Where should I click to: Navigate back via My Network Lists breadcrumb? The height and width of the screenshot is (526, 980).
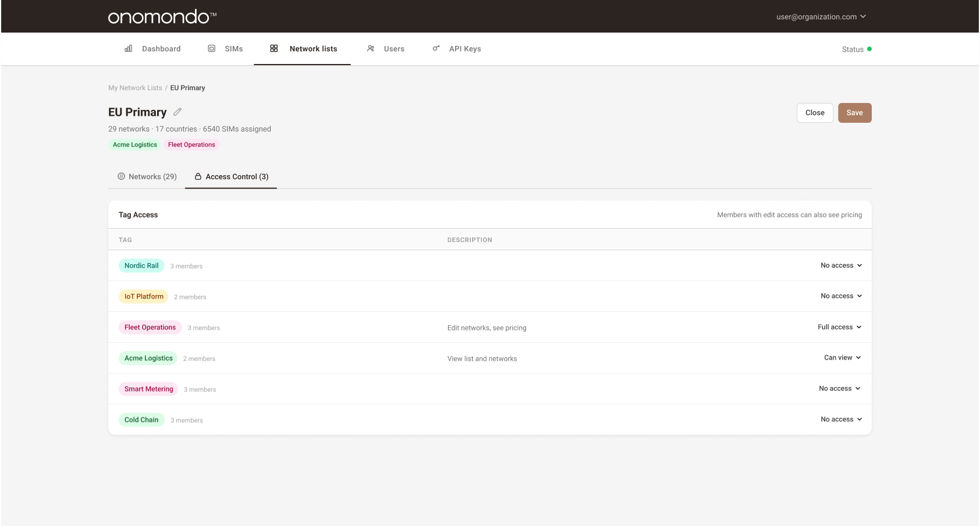135,87
